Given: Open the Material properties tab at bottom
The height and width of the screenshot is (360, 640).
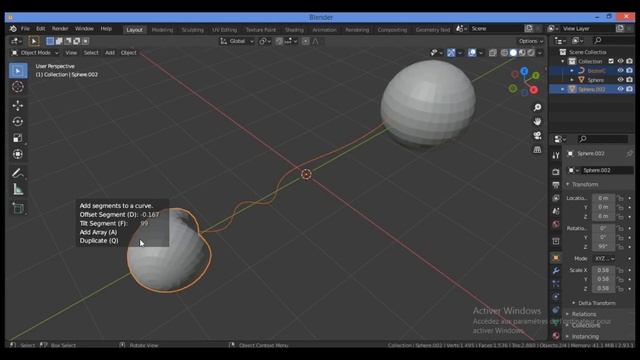Looking at the screenshot, I should click(x=556, y=336).
